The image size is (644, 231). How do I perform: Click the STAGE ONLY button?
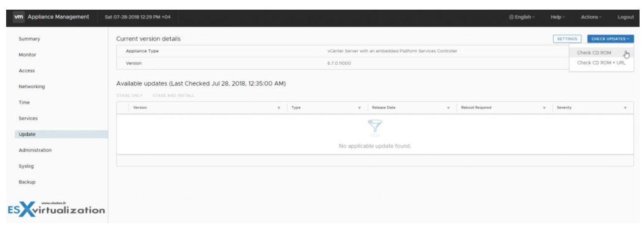click(129, 96)
